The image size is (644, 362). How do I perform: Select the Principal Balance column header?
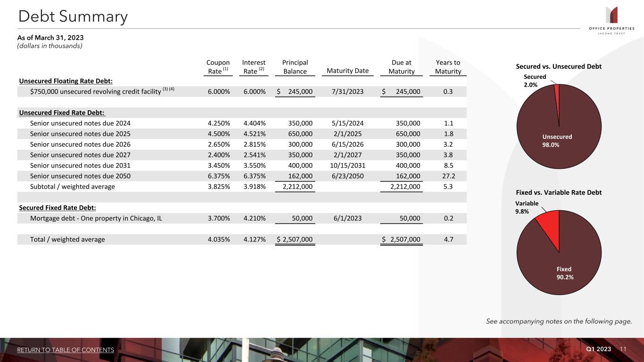295,67
